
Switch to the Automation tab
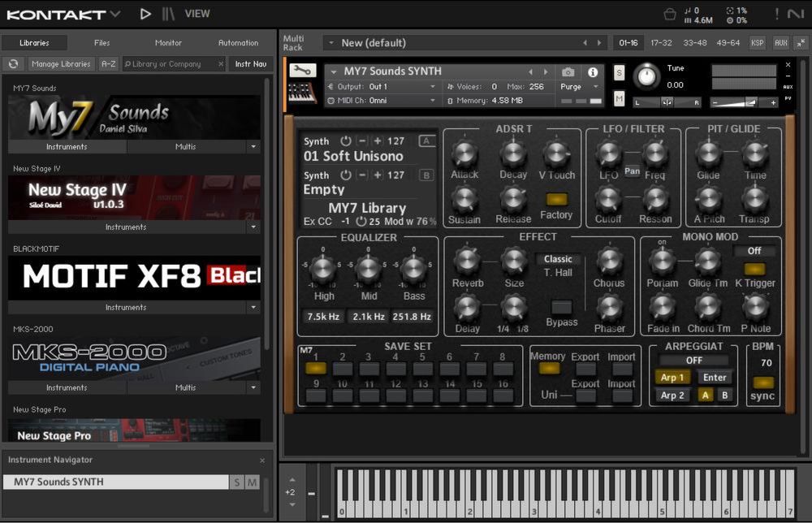click(238, 43)
